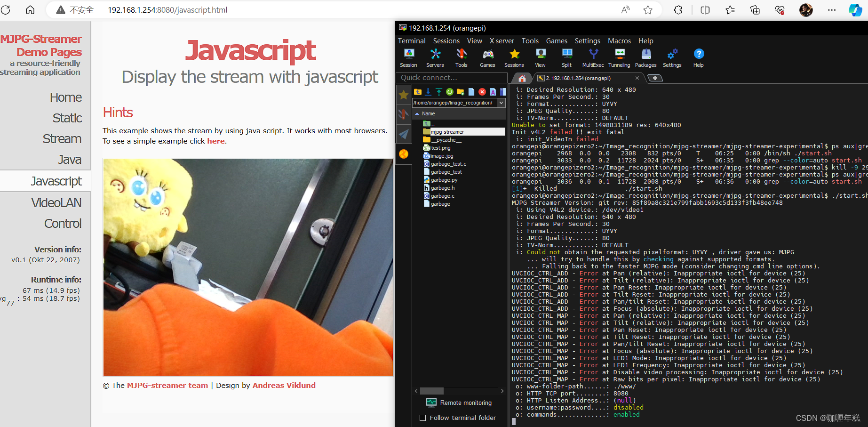The height and width of the screenshot is (427, 868).
Task: Open the View toolbar icon
Action: point(541,58)
